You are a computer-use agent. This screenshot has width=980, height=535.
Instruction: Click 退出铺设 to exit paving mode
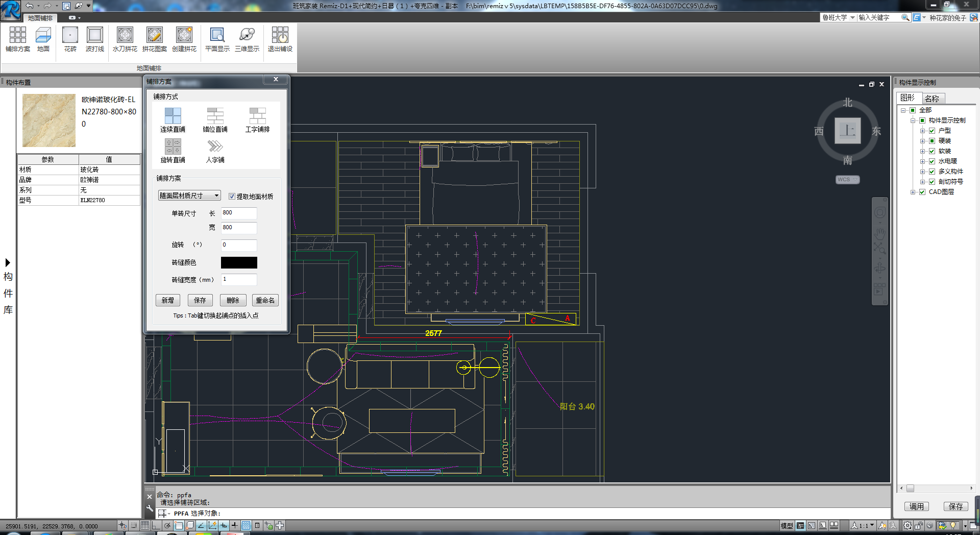(x=280, y=39)
